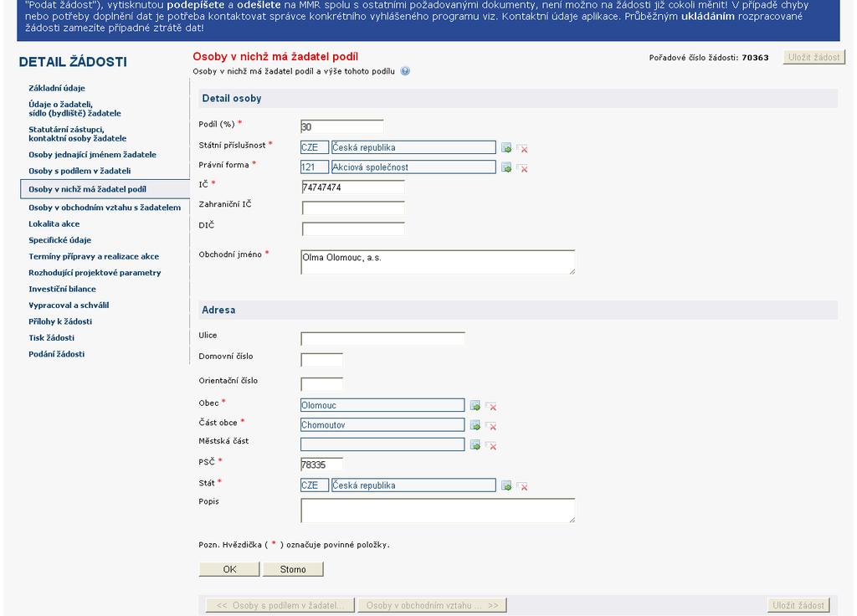Open Specifické údaje
857x616 pixels.
pos(59,240)
